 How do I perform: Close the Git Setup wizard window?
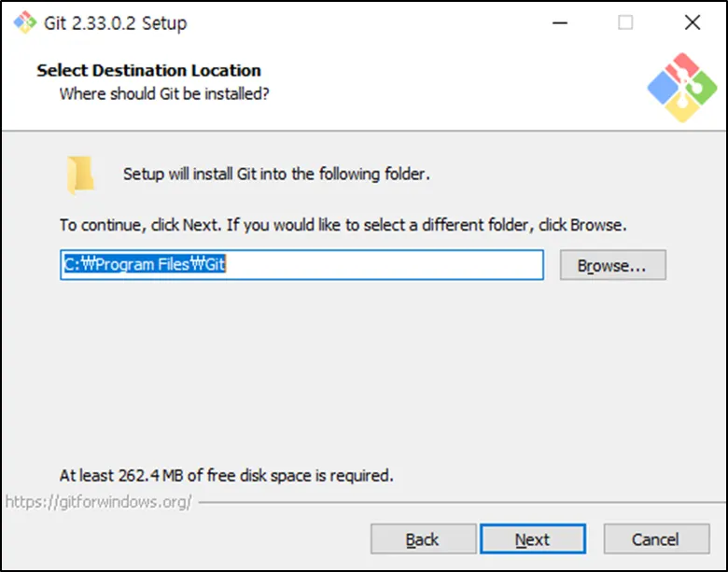pyautogui.click(x=692, y=22)
